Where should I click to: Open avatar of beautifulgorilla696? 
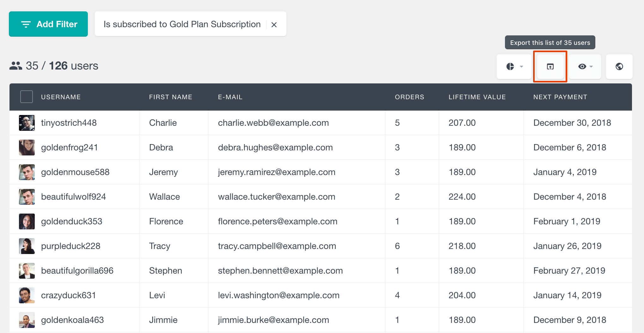[27, 271]
